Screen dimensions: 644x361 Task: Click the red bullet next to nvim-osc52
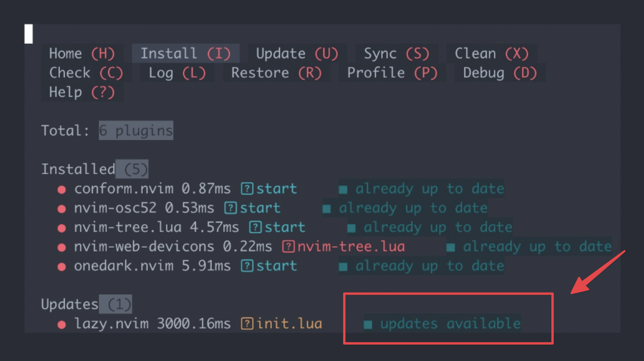[x=62, y=209]
